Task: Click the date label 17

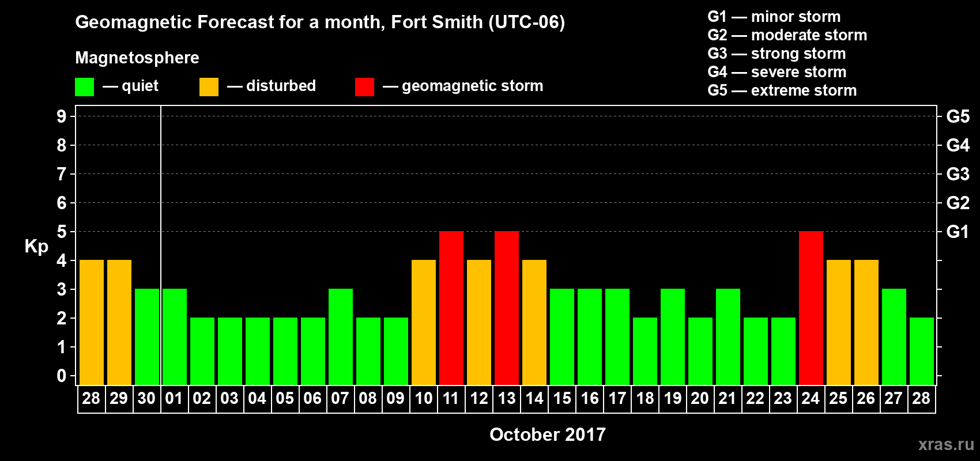Action: [x=617, y=398]
